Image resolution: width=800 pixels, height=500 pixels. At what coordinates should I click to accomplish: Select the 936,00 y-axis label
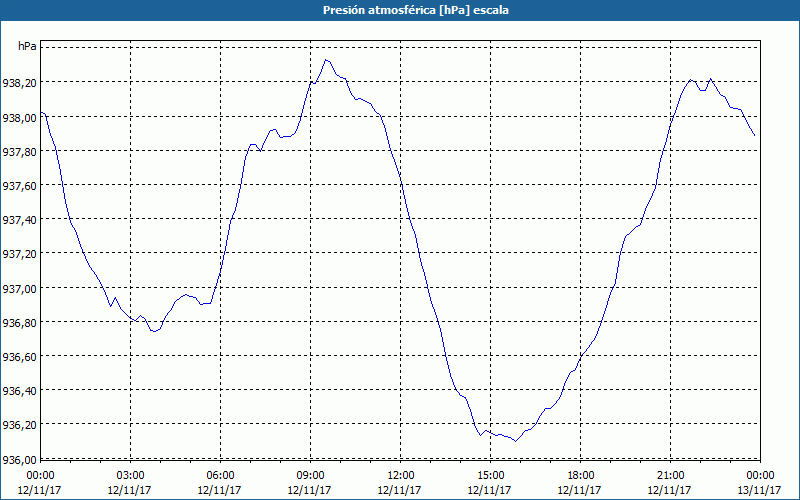pyautogui.click(x=19, y=459)
